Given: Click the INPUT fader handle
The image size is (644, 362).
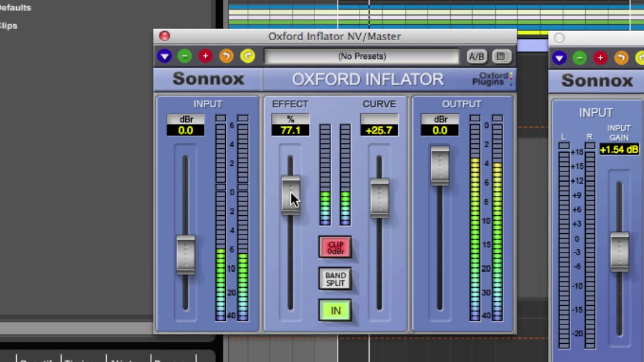Looking at the screenshot, I should click(x=186, y=255).
